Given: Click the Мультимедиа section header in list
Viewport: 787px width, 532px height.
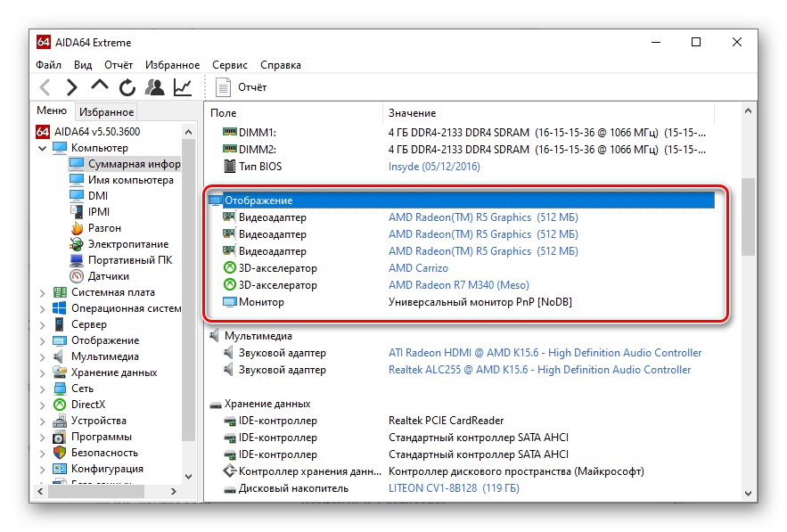Looking at the screenshot, I should 258,336.
